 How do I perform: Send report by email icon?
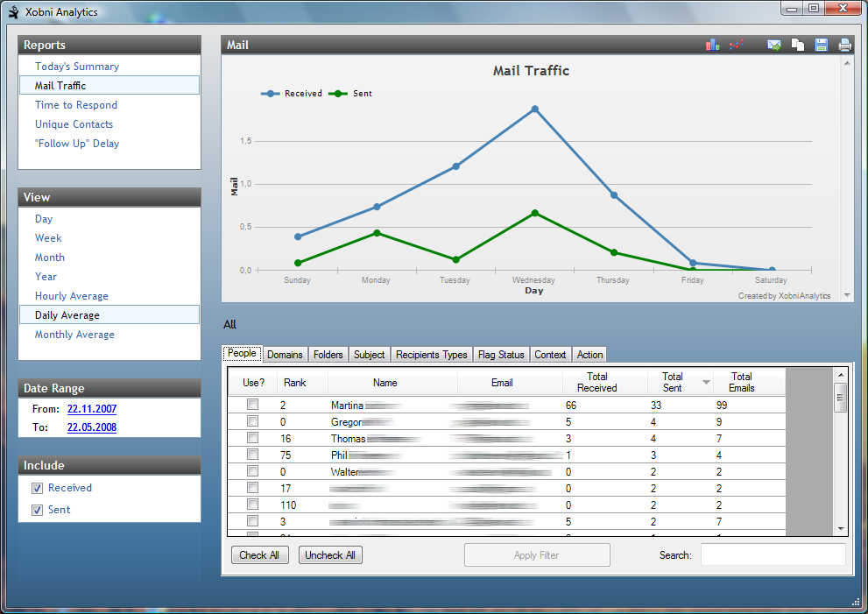point(774,46)
